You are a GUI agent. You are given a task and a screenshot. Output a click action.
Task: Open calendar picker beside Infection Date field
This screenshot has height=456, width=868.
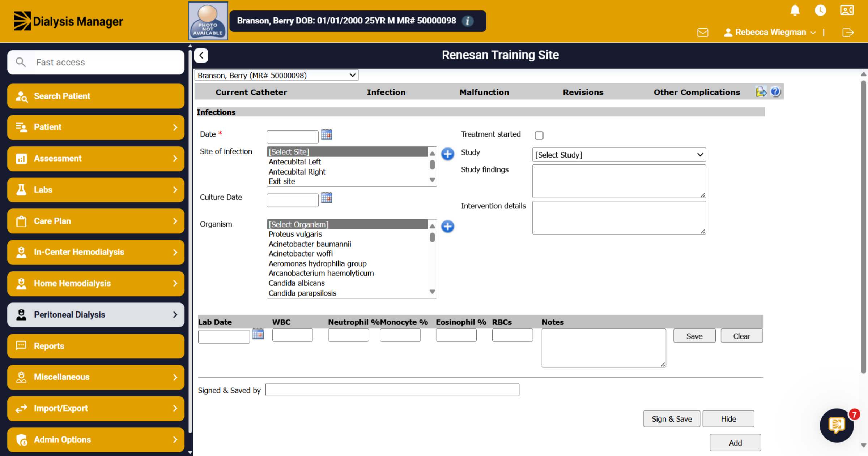[x=326, y=134]
